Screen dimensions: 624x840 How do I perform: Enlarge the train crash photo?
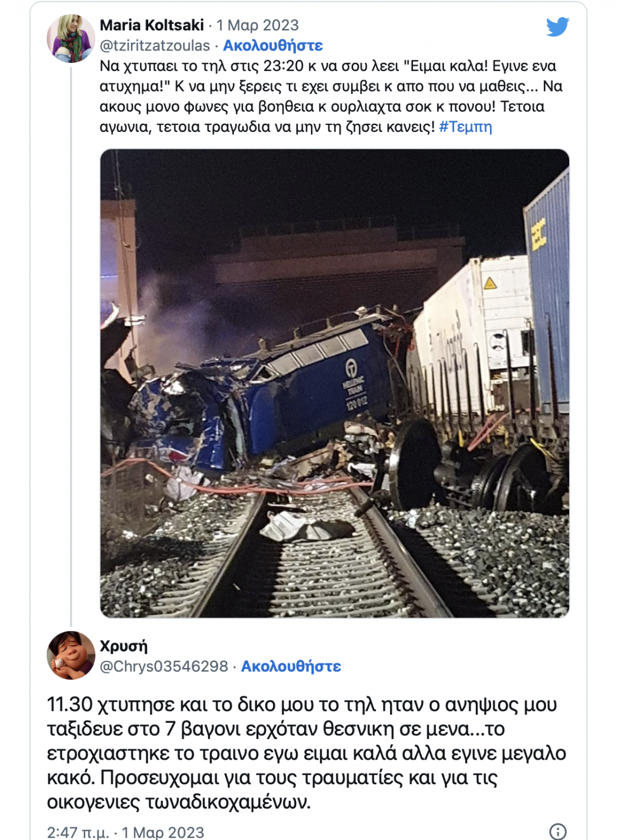click(x=334, y=383)
